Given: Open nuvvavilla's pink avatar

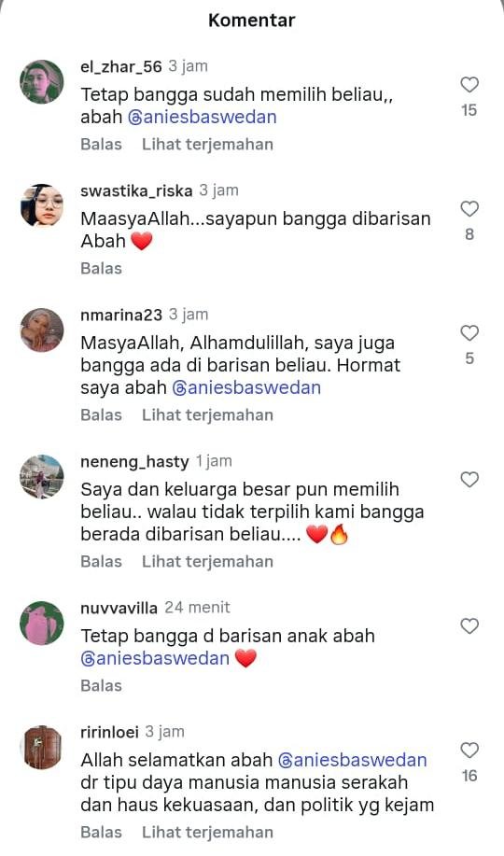Looking at the screenshot, I should 41,623.
